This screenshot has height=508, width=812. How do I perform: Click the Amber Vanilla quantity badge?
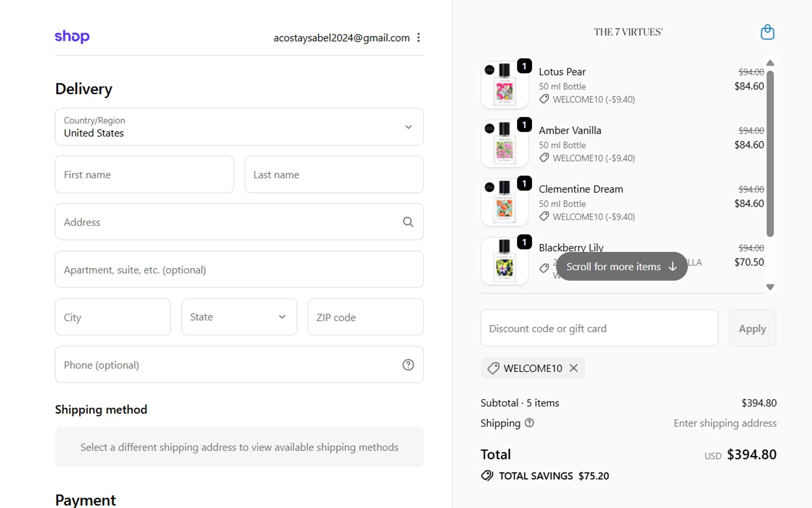point(524,125)
